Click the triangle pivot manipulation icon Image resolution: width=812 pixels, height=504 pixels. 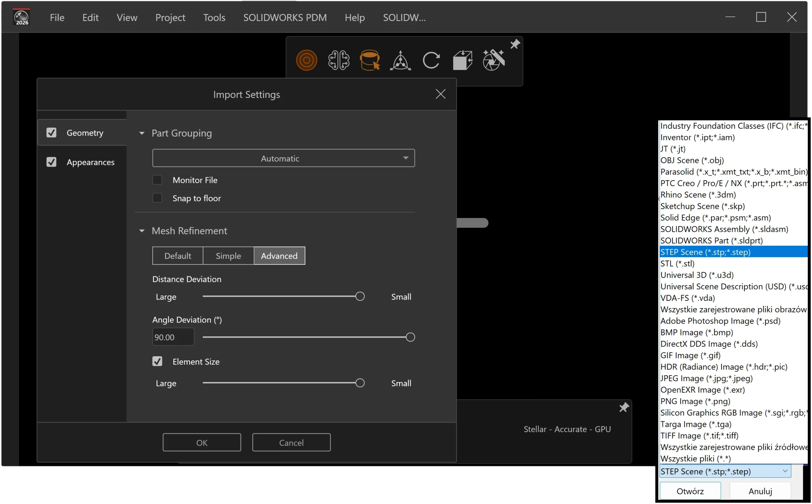coord(400,60)
